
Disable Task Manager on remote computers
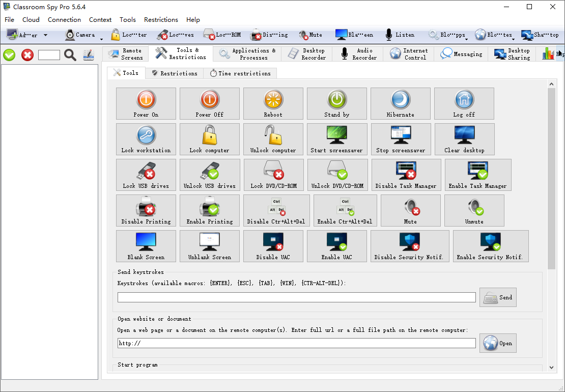(406, 175)
